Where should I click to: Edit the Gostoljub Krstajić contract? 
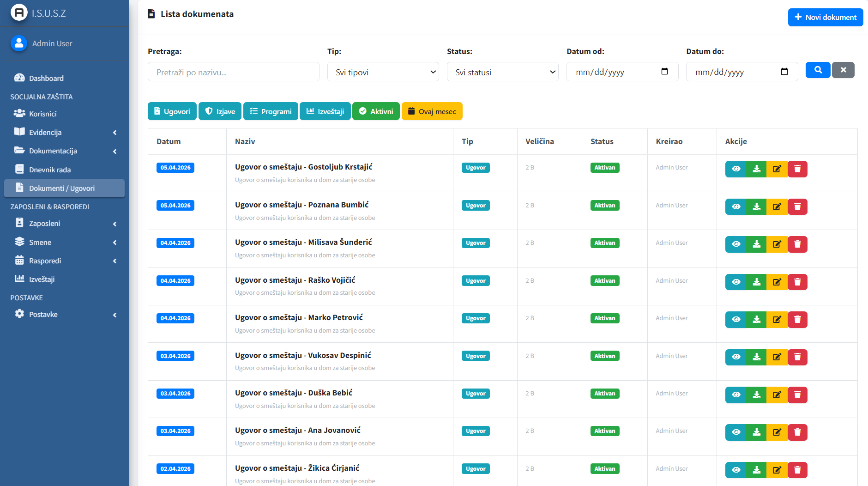point(777,169)
